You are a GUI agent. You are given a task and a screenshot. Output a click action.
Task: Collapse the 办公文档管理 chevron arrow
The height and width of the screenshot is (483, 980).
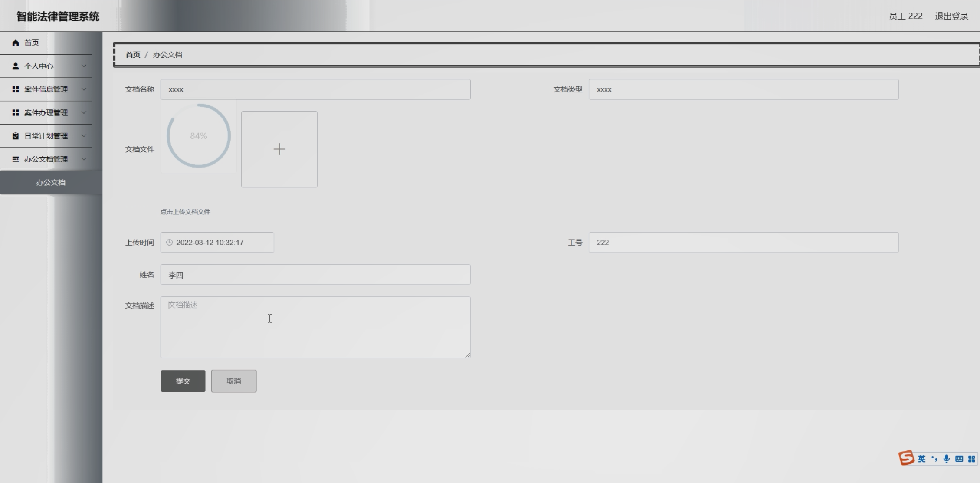tap(84, 159)
